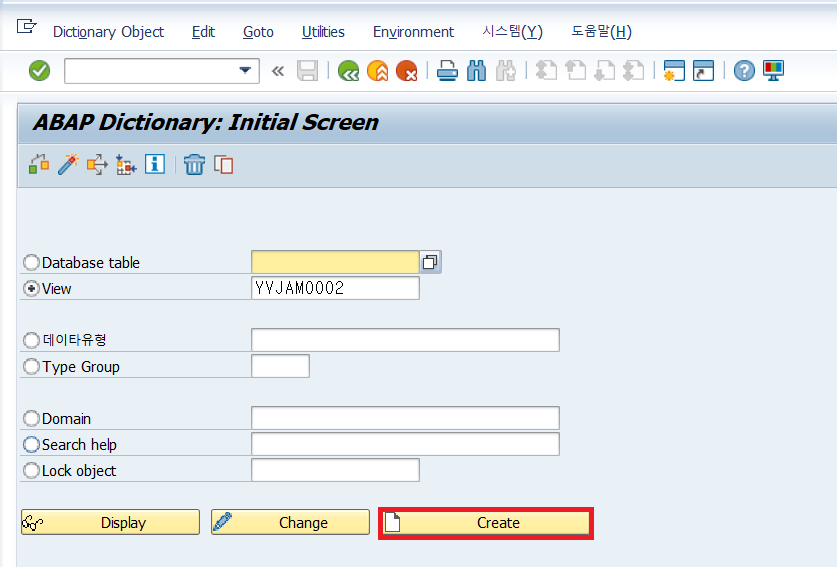837x567 pixels.
Task: Open value help for Database table field
Action: (x=430, y=262)
